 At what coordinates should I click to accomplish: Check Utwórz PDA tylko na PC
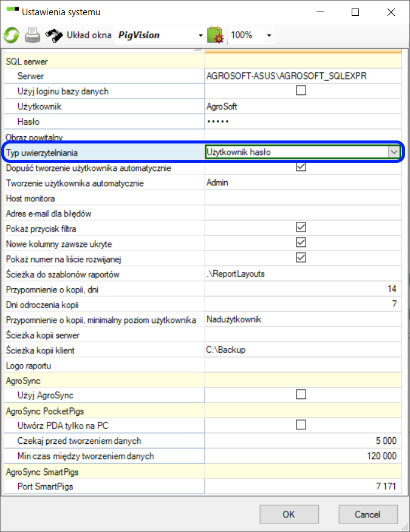(x=301, y=425)
